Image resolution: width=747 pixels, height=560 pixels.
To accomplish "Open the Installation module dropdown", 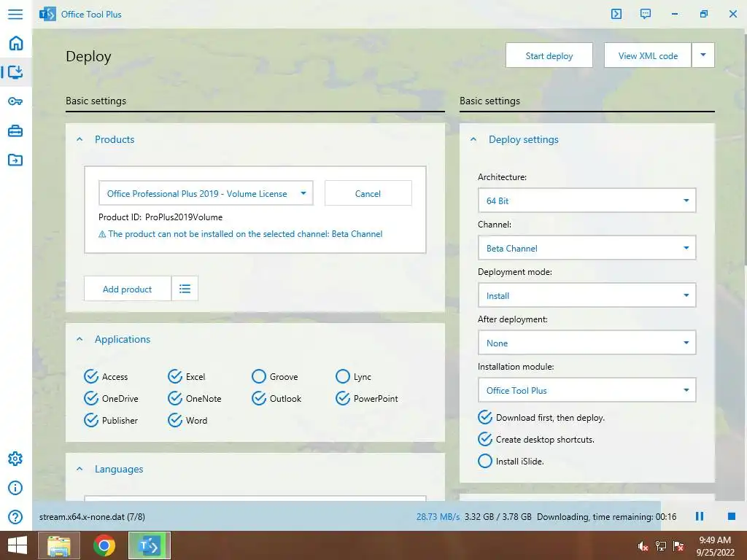I will coord(587,390).
